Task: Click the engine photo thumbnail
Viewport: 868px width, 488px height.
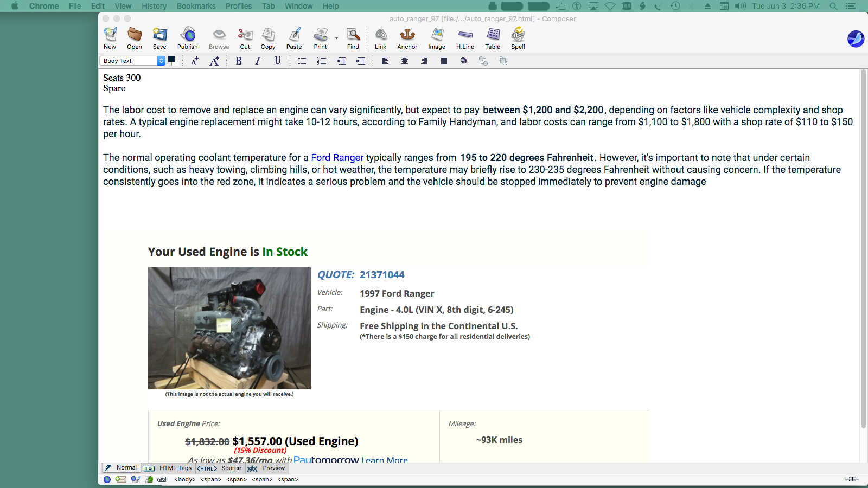Action: (x=229, y=328)
